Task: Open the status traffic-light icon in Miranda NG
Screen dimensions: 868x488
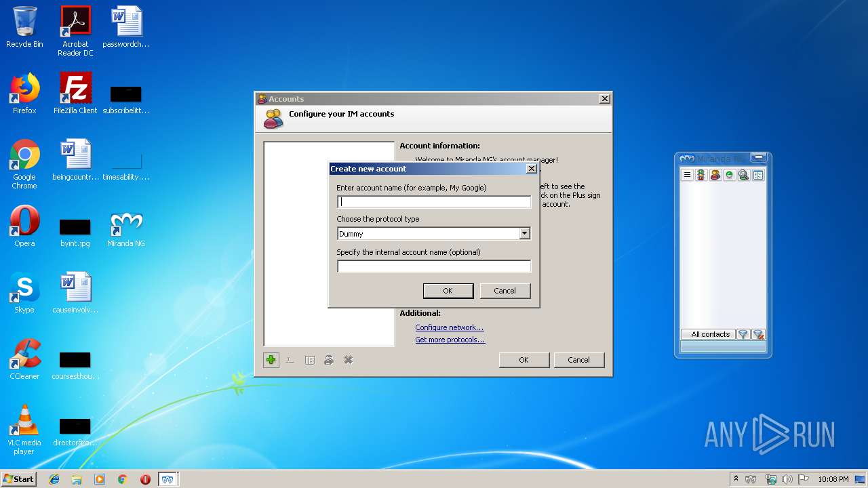Action: click(701, 175)
